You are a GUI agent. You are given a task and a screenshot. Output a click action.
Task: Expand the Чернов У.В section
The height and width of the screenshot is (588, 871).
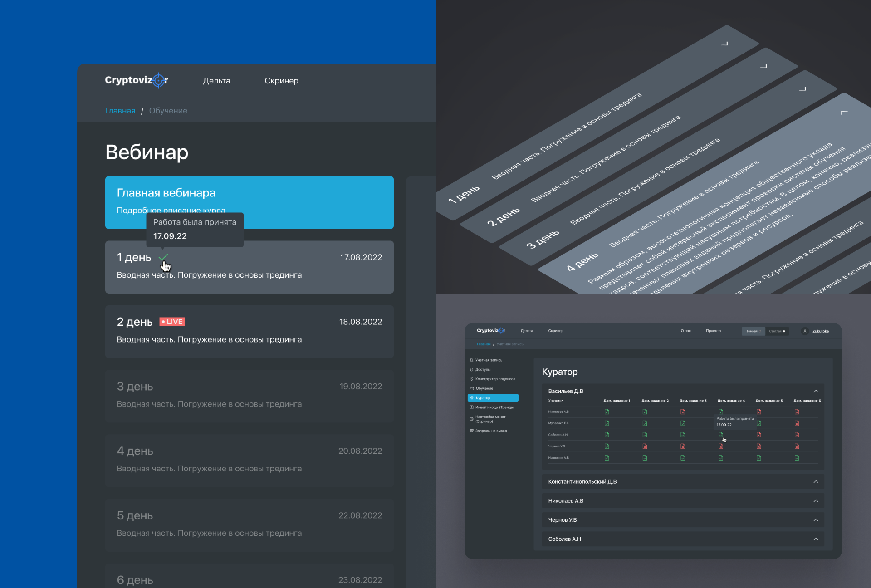pyautogui.click(x=816, y=520)
